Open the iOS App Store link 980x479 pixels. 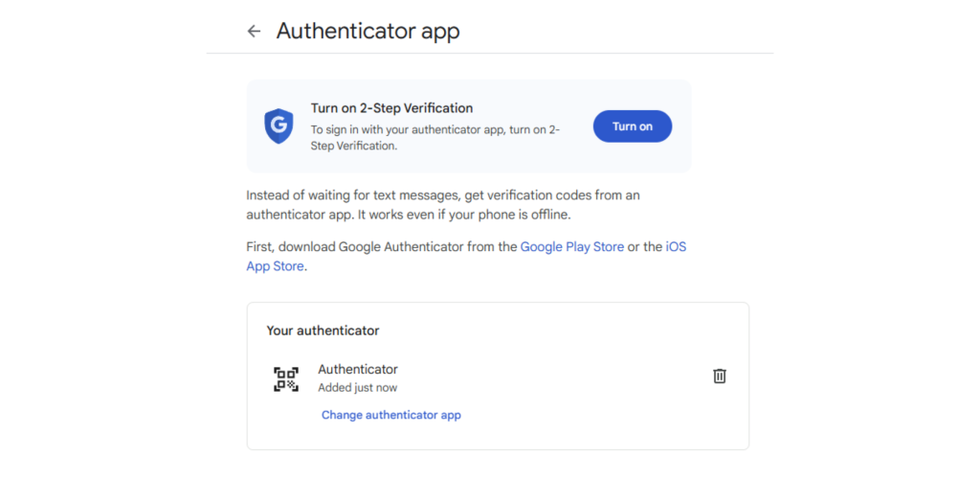[x=676, y=247]
